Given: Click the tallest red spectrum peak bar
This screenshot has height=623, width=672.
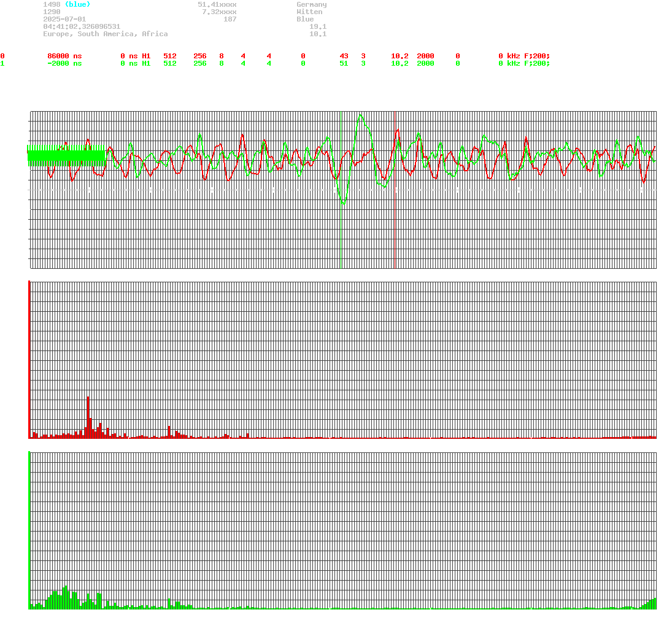Looking at the screenshot, I should coord(88,417).
